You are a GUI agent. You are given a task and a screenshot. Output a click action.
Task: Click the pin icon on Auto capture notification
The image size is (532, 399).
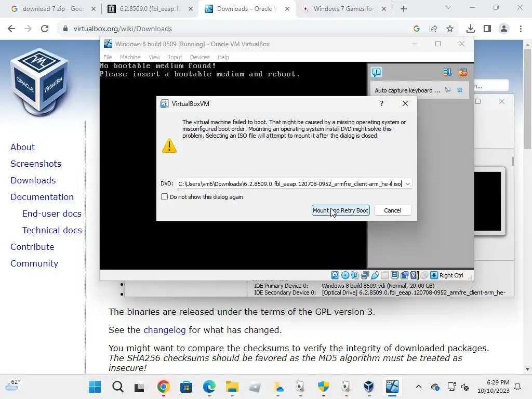coord(448,90)
